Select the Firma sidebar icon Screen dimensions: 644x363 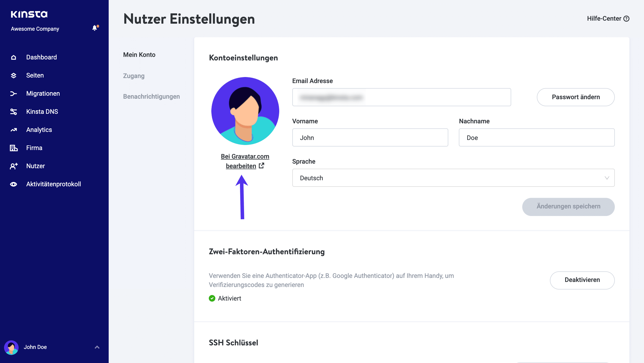pos(13,148)
